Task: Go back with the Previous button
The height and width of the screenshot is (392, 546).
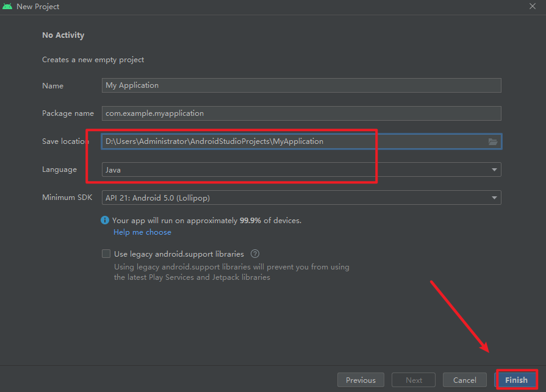Action: coord(361,380)
